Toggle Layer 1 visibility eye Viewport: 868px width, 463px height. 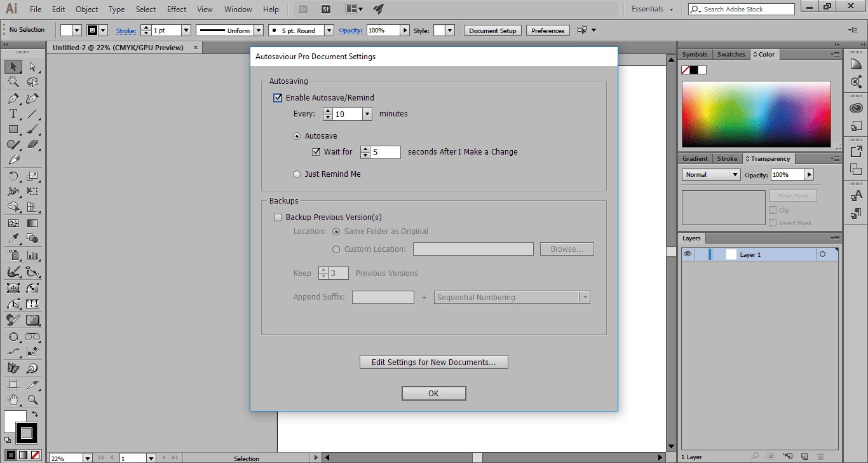coord(688,254)
